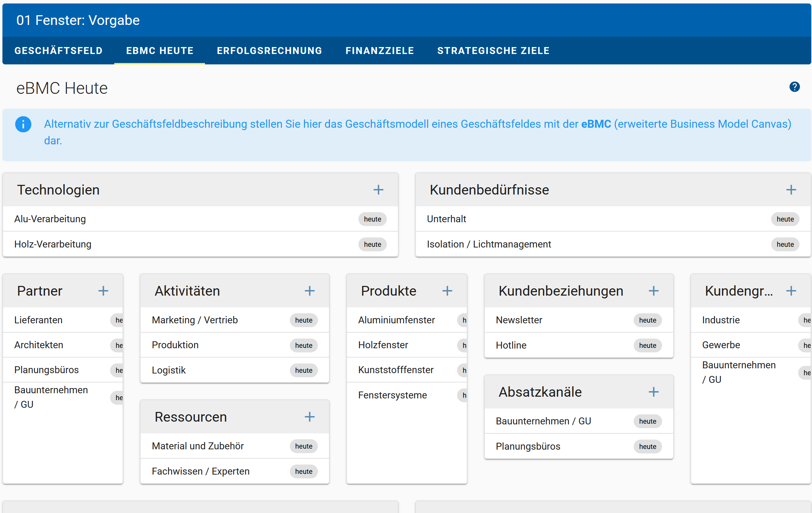The width and height of the screenshot is (812, 513).
Task: Select the Newsletter entry
Action: [x=579, y=320]
